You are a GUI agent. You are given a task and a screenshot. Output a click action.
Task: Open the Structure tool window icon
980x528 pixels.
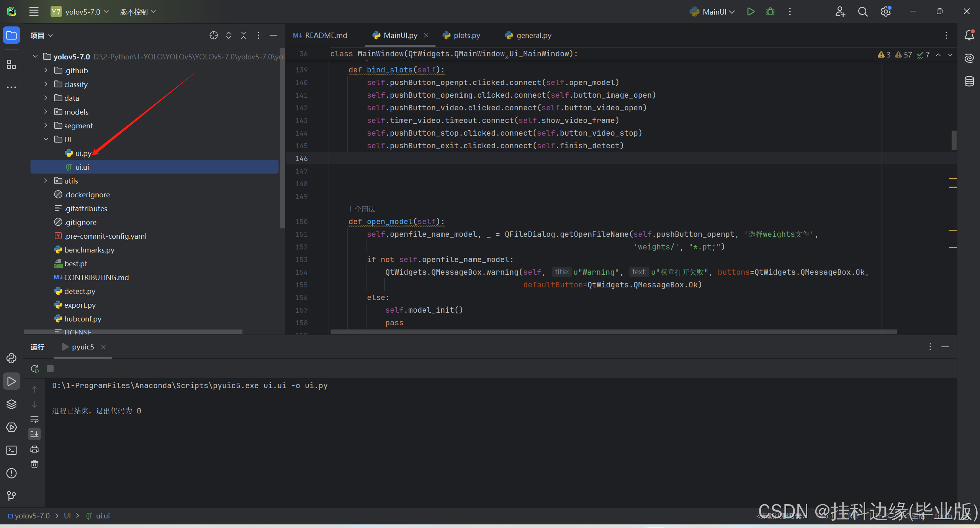11,64
